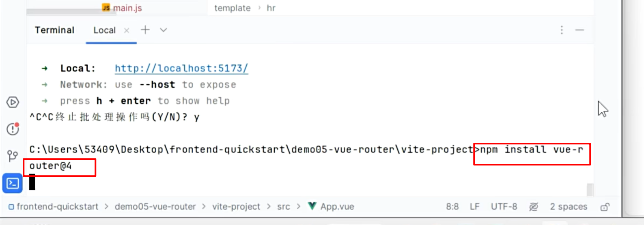The width and height of the screenshot is (644, 225).
Task: Click the terminal vertical scrollbar thumb
Action: pos(590,189)
